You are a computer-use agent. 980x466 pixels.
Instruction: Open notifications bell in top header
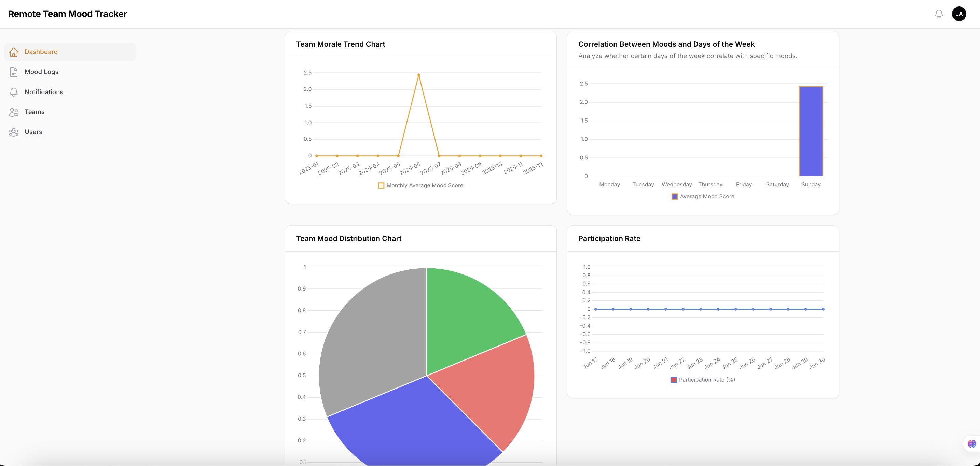pyautogui.click(x=939, y=14)
